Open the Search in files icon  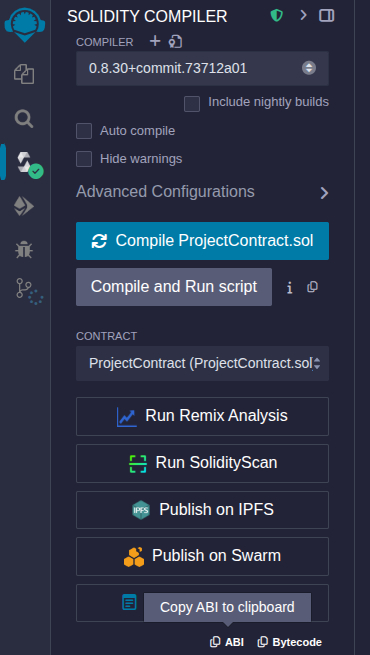[x=24, y=119]
